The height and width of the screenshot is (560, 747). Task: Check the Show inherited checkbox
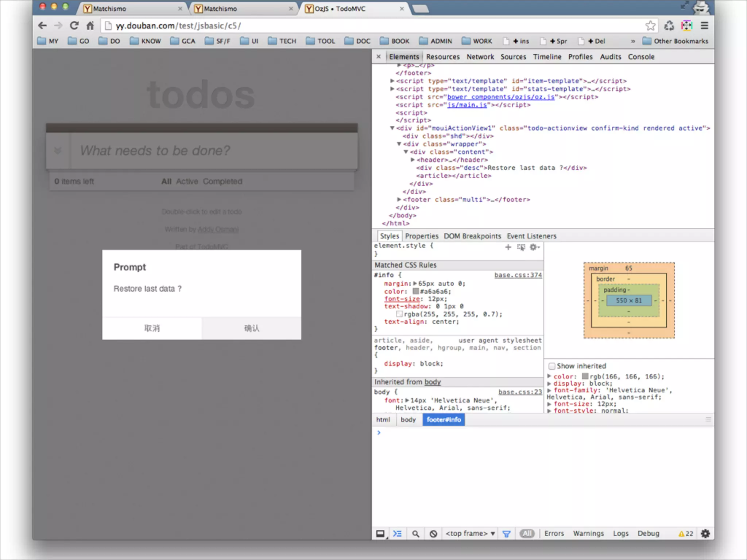pyautogui.click(x=552, y=366)
